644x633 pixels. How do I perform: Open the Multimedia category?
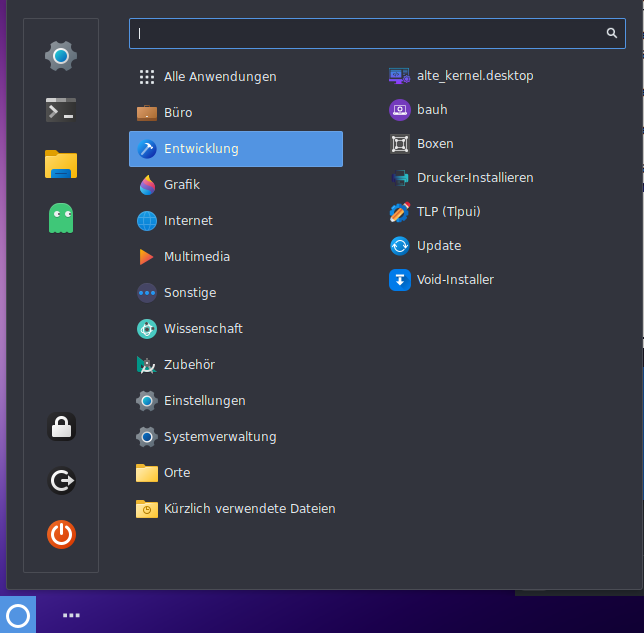[x=196, y=257]
